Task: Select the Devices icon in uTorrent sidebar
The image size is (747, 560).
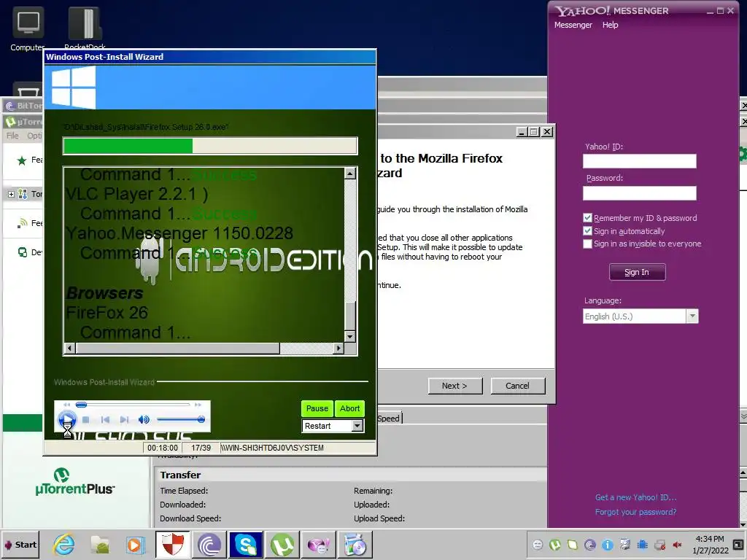Action: (x=23, y=252)
